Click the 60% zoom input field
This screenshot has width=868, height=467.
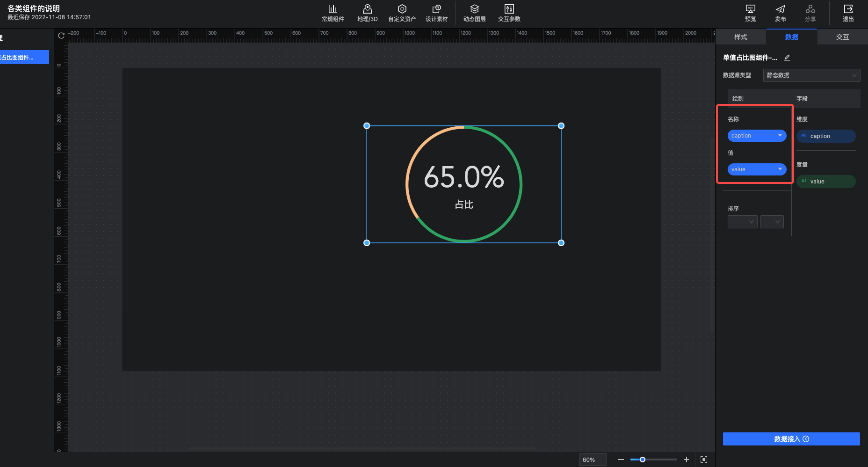point(592,460)
